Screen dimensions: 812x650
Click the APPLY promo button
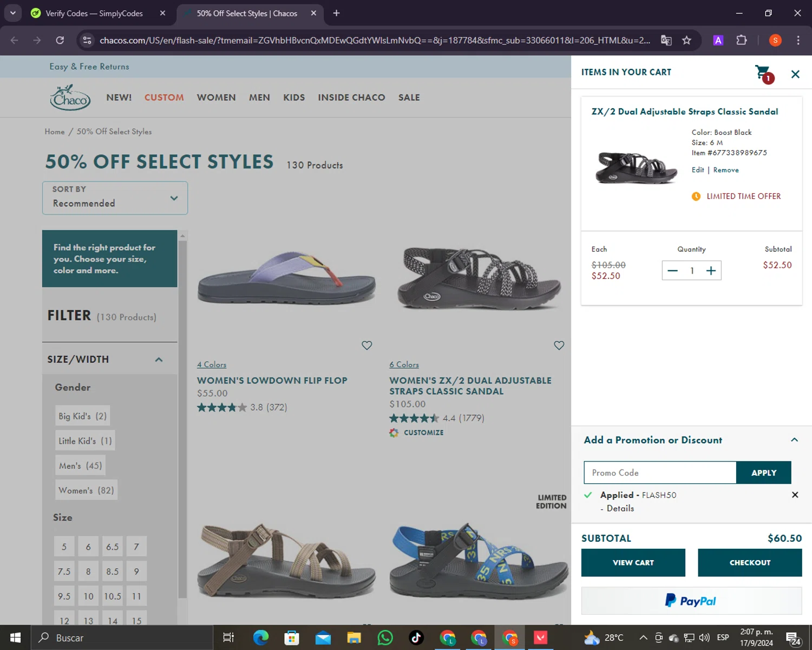tap(764, 473)
